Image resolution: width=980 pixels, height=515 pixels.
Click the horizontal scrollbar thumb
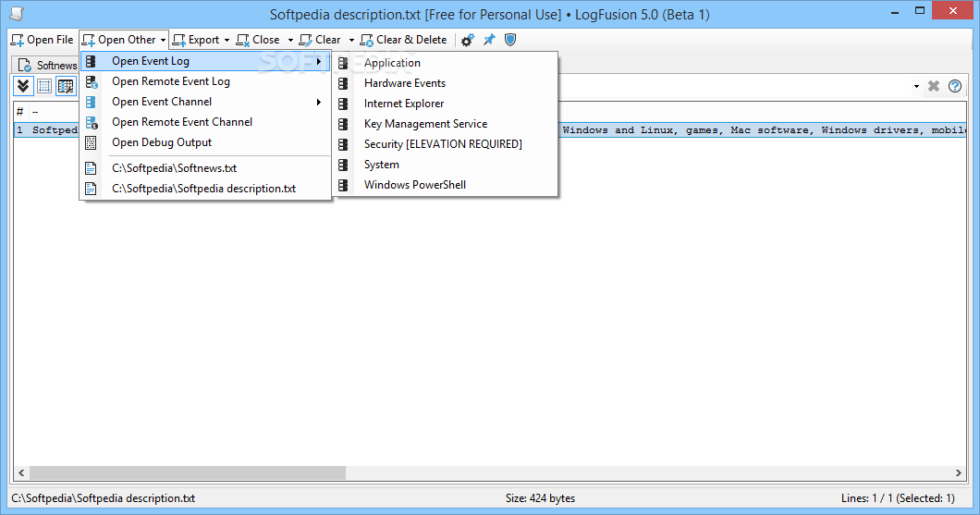[188, 473]
